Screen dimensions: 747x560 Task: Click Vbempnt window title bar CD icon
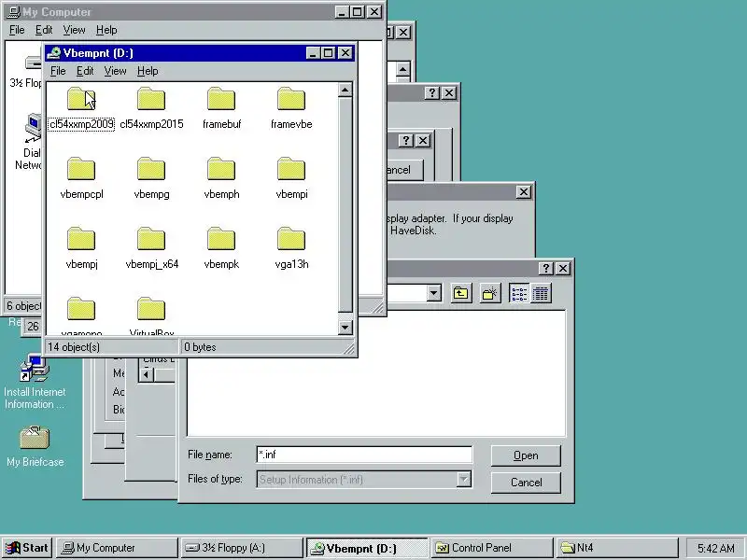pos(54,53)
